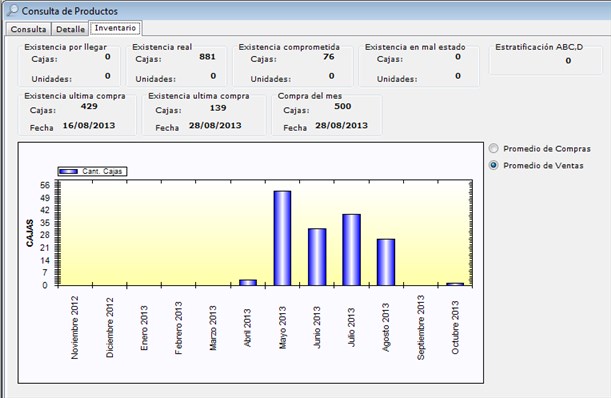Viewport: 611px width, 398px height.
Task: Select Promedio de Compras radio button
Action: (x=494, y=149)
